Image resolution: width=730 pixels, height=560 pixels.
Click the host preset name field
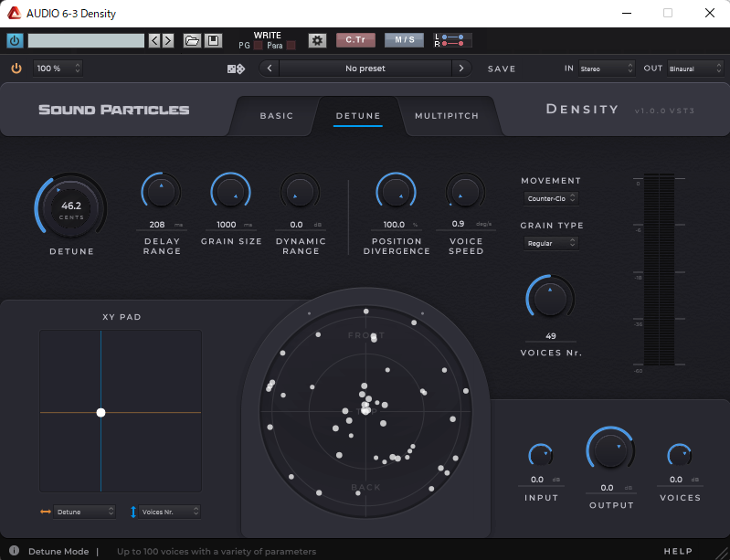click(86, 40)
